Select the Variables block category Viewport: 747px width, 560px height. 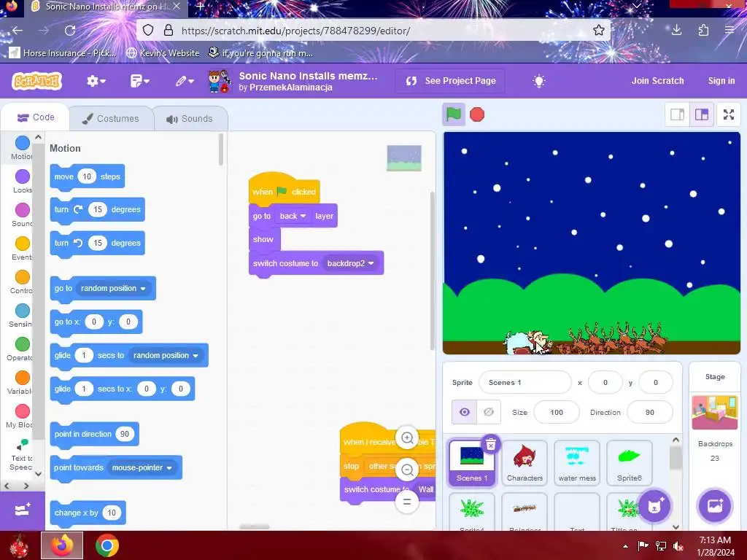tap(22, 383)
